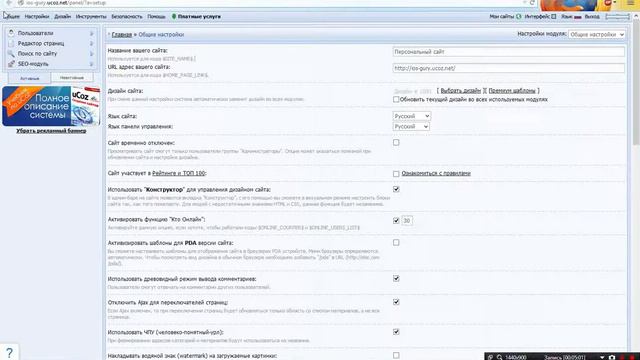Switch to the Неактивные modules tab

tap(72, 78)
